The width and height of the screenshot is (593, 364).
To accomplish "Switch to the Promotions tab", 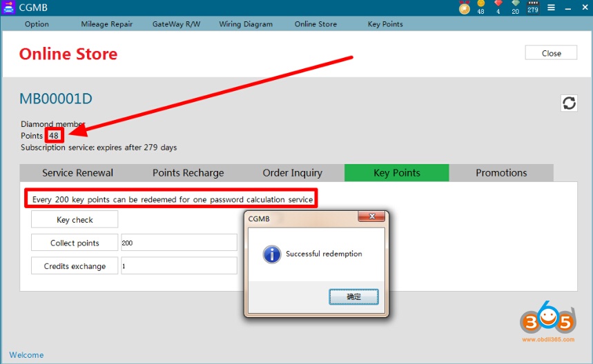I will tap(501, 173).
